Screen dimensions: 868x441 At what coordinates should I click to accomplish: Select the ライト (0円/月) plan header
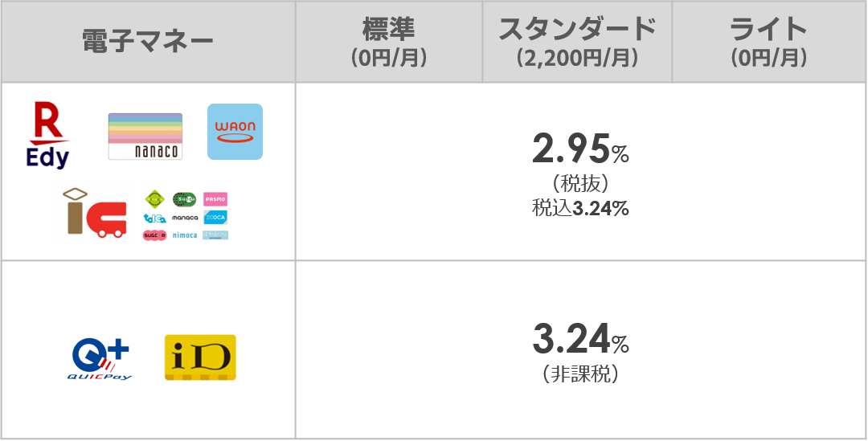(769, 42)
